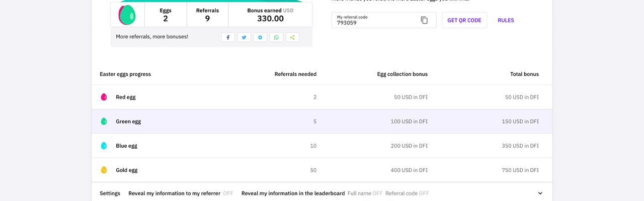Open the generic share icon
Viewport: 644px width, 201px height.
pos(292,37)
